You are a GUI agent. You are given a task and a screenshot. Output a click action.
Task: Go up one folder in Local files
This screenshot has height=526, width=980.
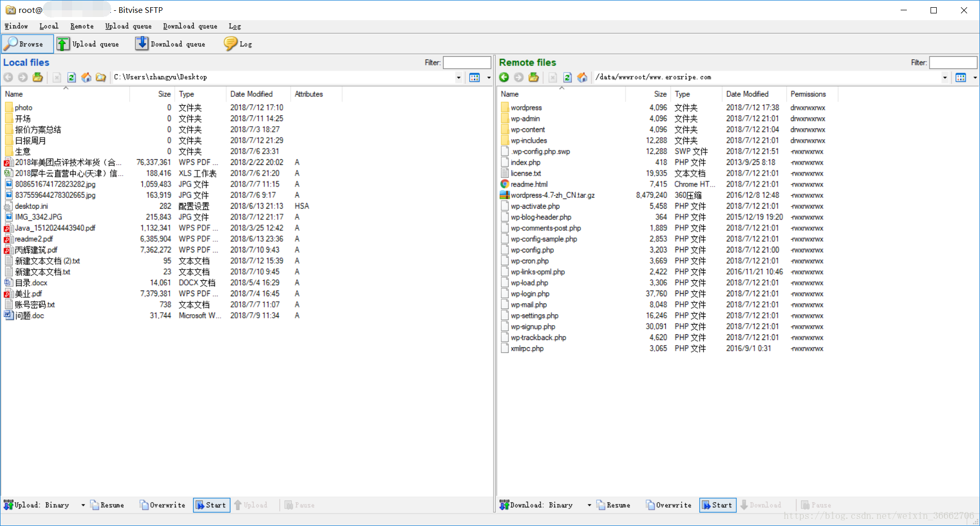(x=38, y=77)
